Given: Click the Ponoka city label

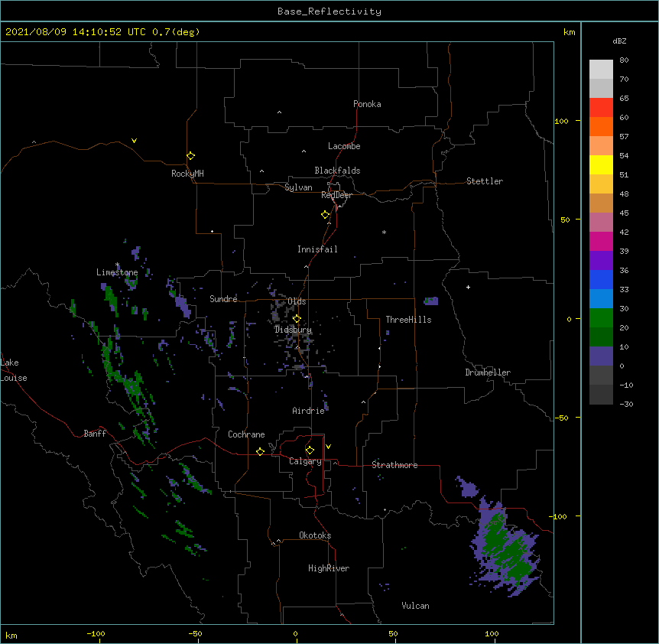Looking at the screenshot, I should 367,104.
